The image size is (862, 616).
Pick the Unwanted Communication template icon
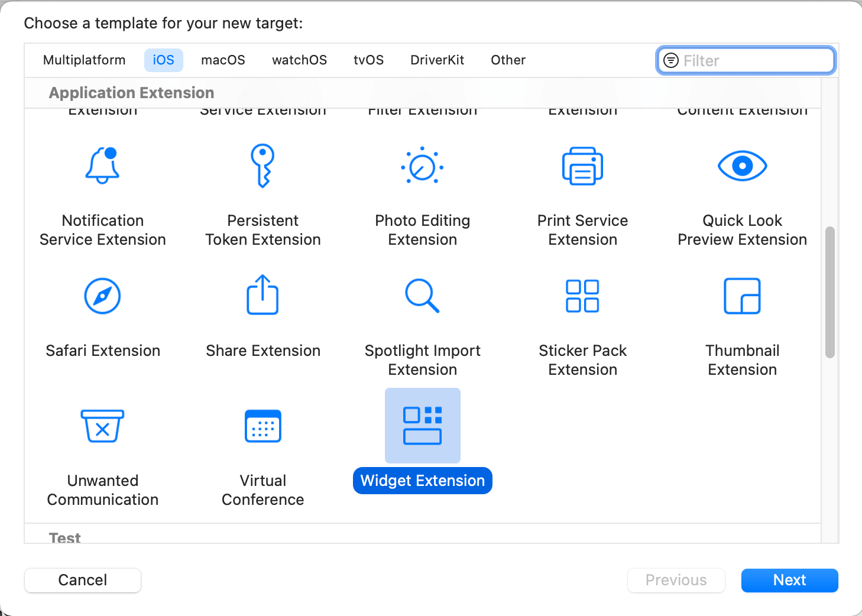pyautogui.click(x=102, y=426)
